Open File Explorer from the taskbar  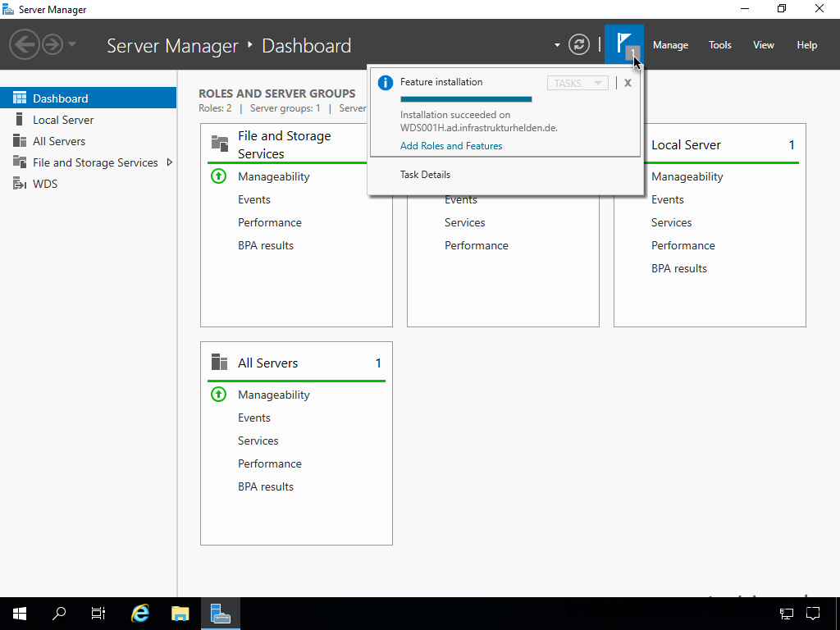point(180,614)
